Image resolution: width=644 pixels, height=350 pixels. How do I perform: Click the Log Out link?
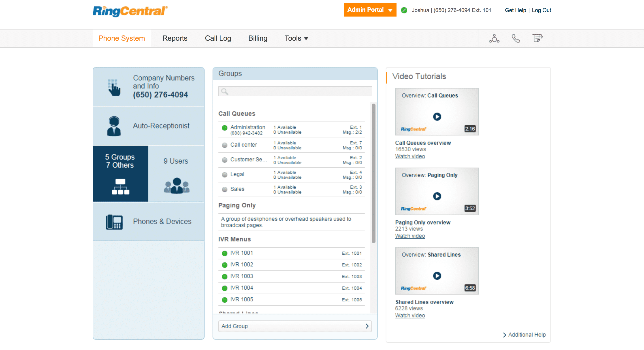click(x=541, y=10)
